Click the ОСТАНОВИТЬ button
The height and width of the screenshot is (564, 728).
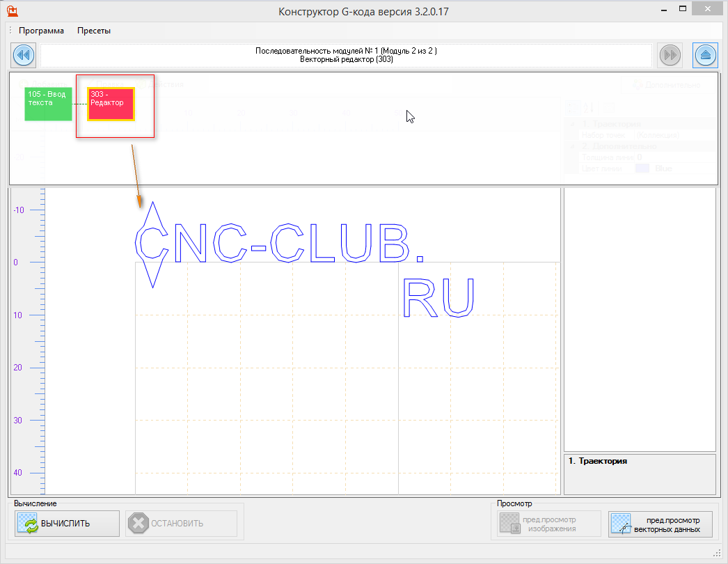coord(181,524)
